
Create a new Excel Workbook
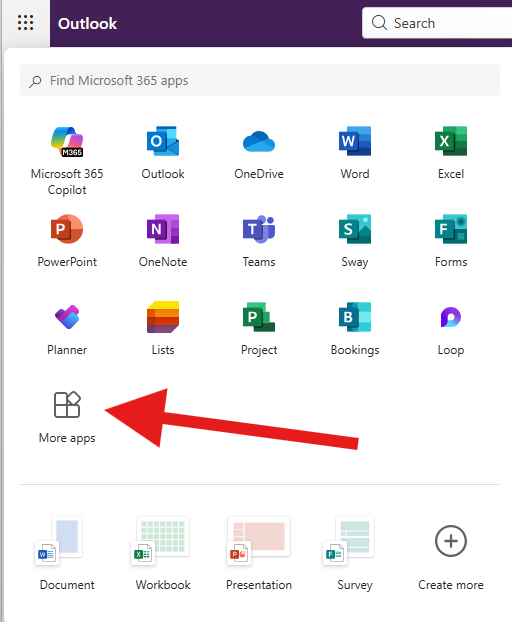coord(163,554)
